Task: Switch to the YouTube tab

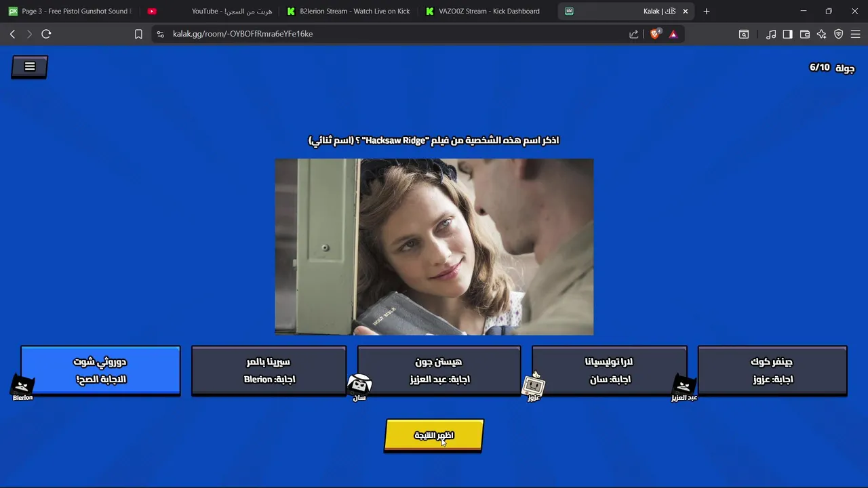Action: [x=210, y=12]
